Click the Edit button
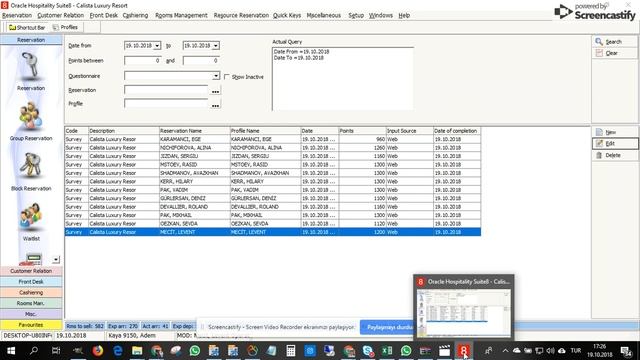The width and height of the screenshot is (640, 360). click(x=614, y=143)
